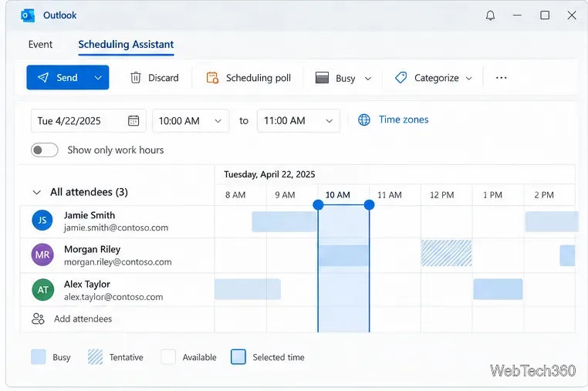Select morgan.riley@contoso.com email text

pos(118,262)
